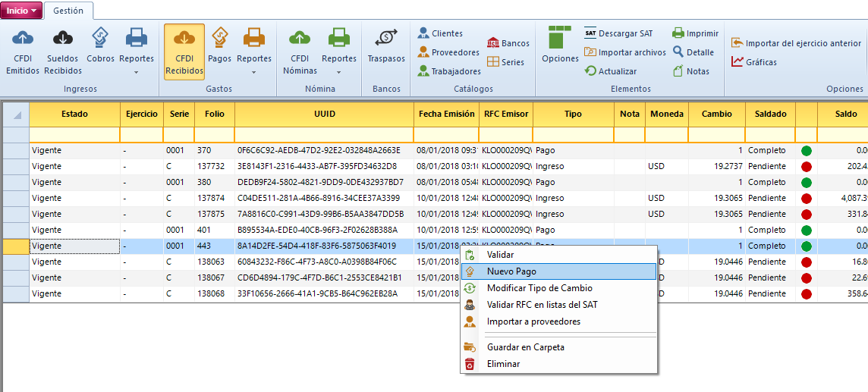This screenshot has width=868, height=392.
Task: Select Modificar Tipo de Cambio menu entry
Action: point(539,288)
